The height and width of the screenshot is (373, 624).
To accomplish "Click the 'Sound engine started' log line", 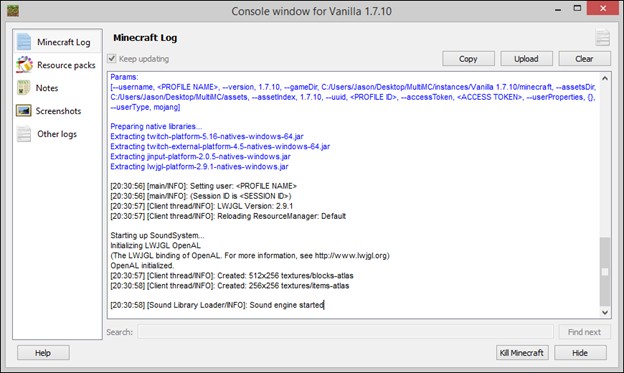I will click(217, 305).
